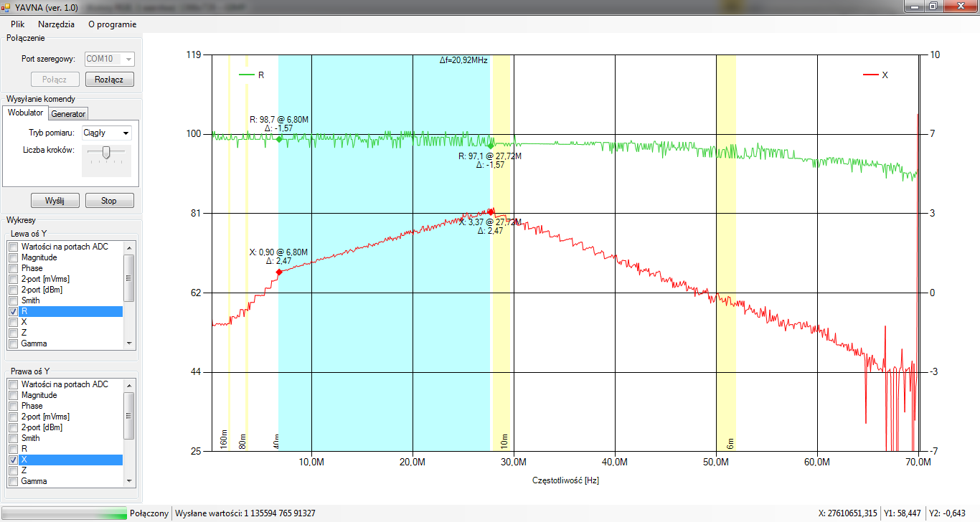Click the green R legend line
This screenshot has height=522, width=980.
pyautogui.click(x=246, y=75)
